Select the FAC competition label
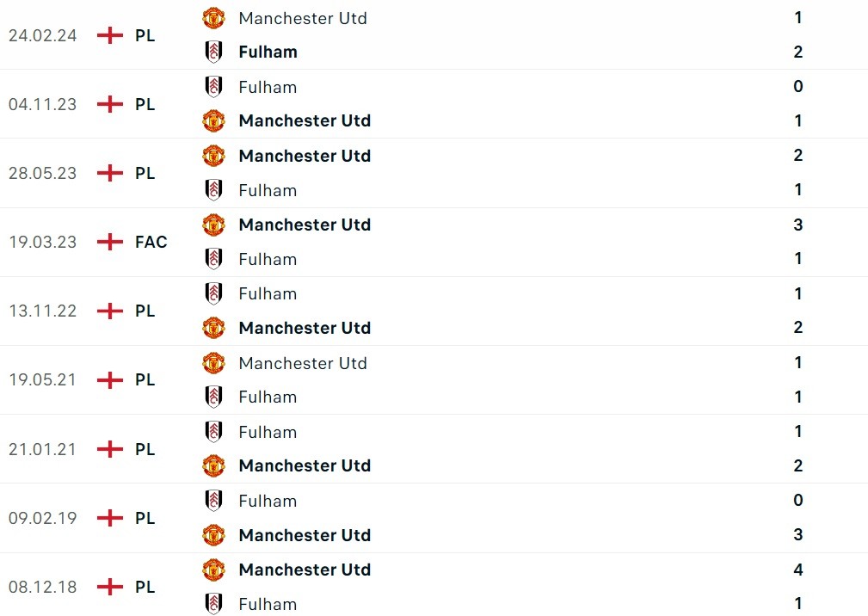This screenshot has height=616, width=868. point(151,242)
